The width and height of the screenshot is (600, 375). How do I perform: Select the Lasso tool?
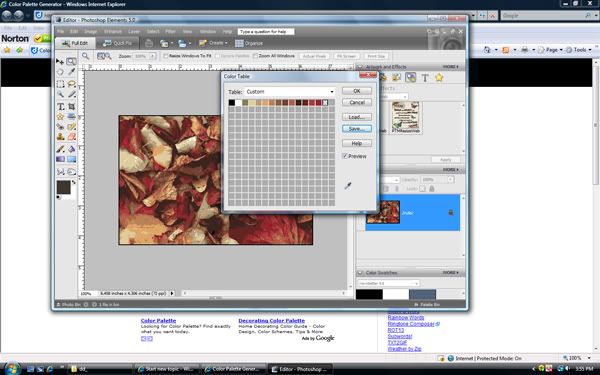pyautogui.click(x=72, y=84)
